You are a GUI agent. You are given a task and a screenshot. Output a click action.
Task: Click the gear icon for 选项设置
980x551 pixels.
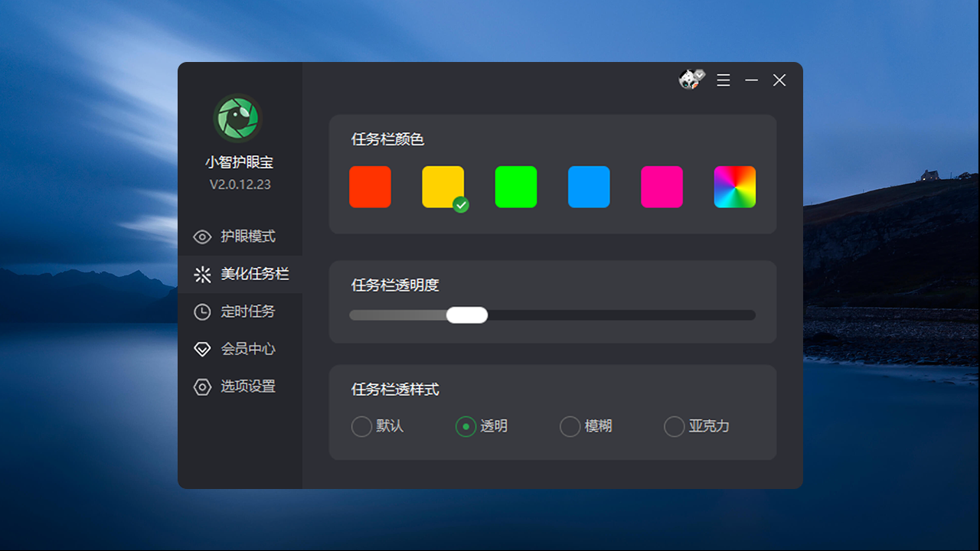click(202, 386)
